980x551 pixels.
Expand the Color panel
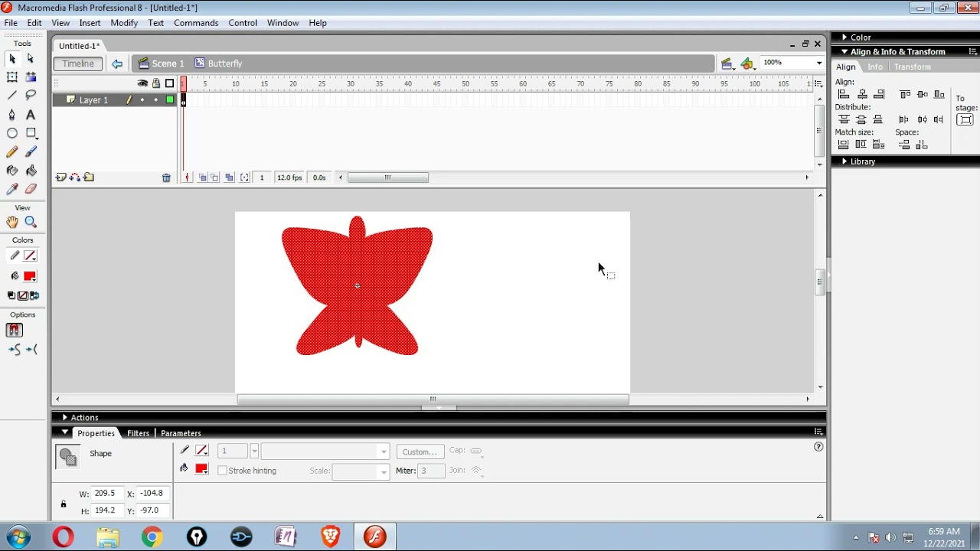click(x=844, y=37)
